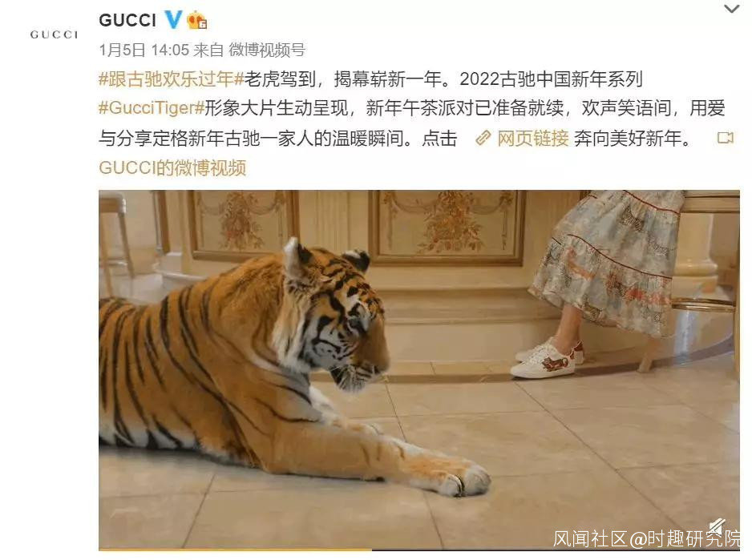Click the video camera icon after 奔向美好新年

point(725,138)
